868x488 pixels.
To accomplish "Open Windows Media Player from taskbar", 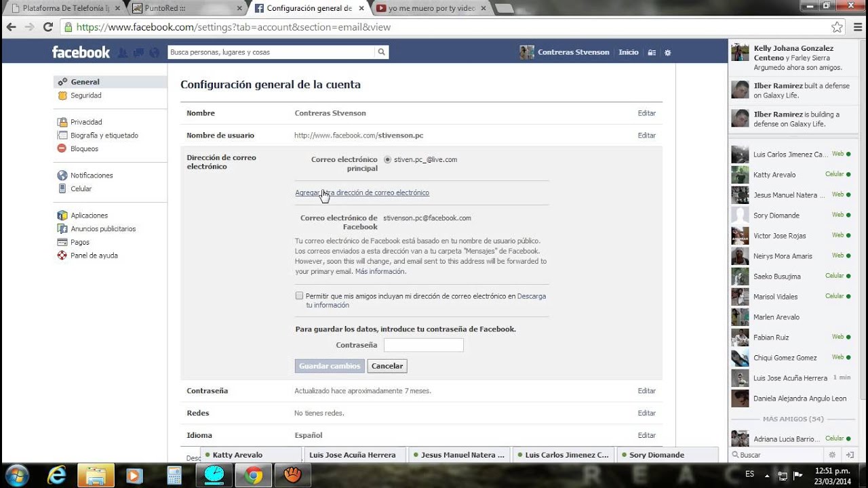I will pyautogui.click(x=134, y=475).
